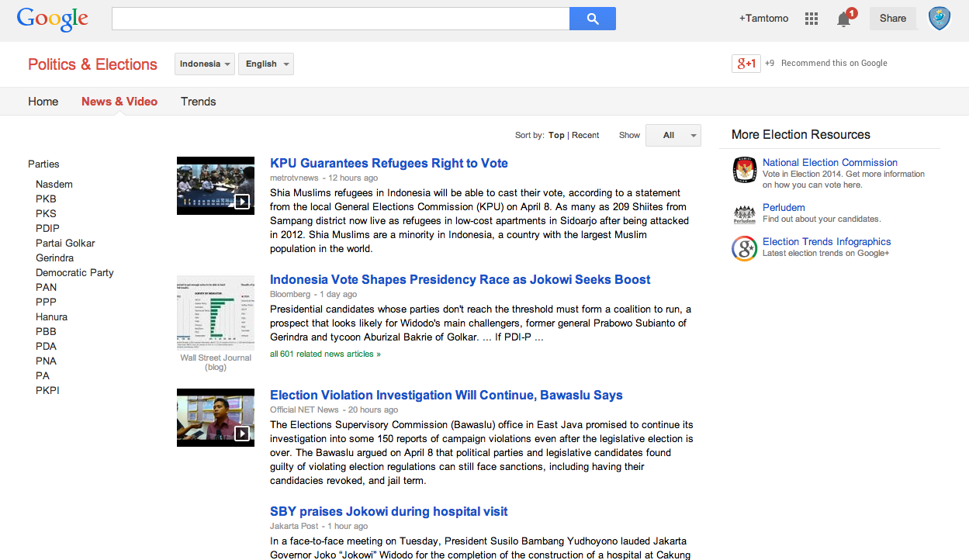969x560 pixels.
Task: Open the notifications bell
Action: [x=844, y=19]
